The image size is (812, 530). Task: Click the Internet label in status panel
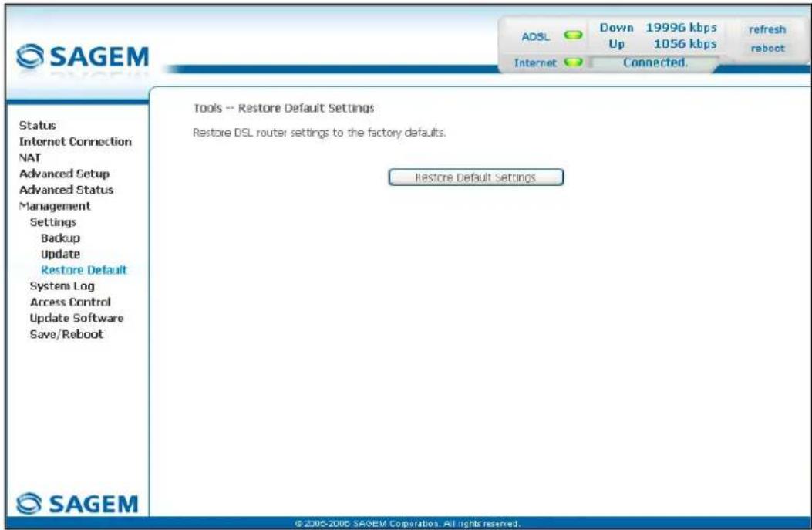pyautogui.click(x=535, y=62)
